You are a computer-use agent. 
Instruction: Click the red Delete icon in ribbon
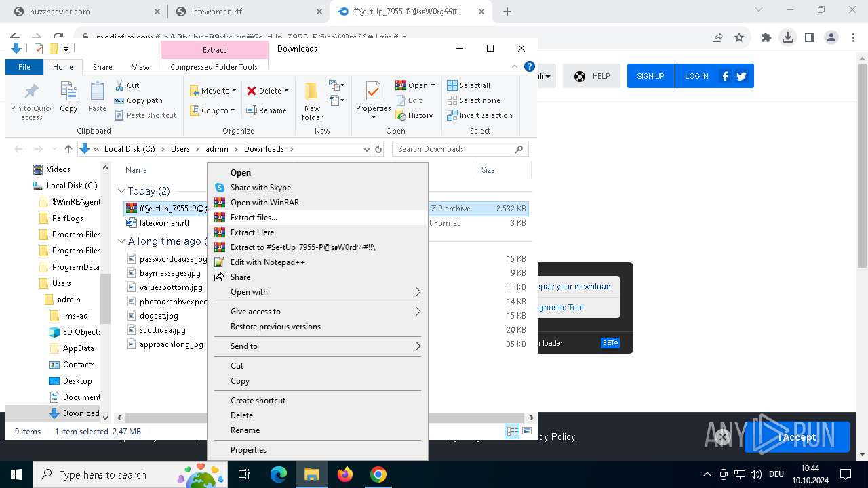(252, 91)
